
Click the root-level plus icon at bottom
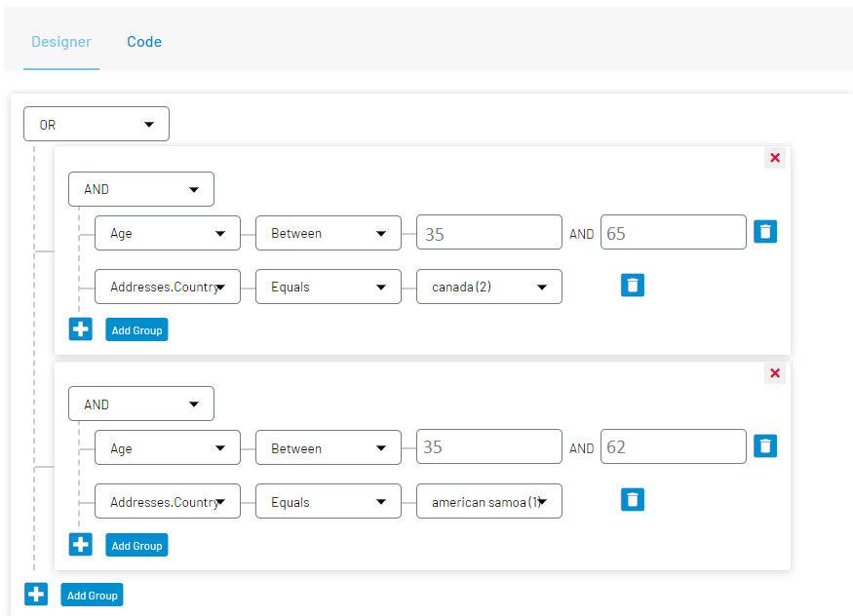(36, 595)
